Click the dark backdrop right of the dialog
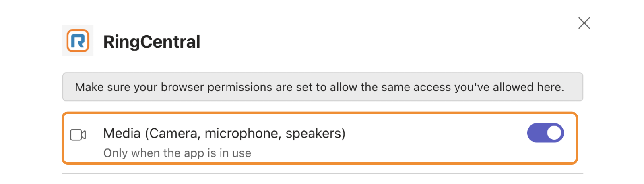 point(624,92)
